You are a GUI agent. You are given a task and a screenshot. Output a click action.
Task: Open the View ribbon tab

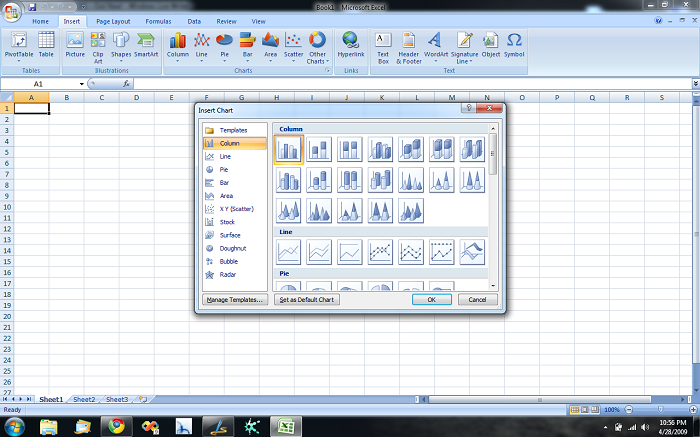tap(258, 21)
